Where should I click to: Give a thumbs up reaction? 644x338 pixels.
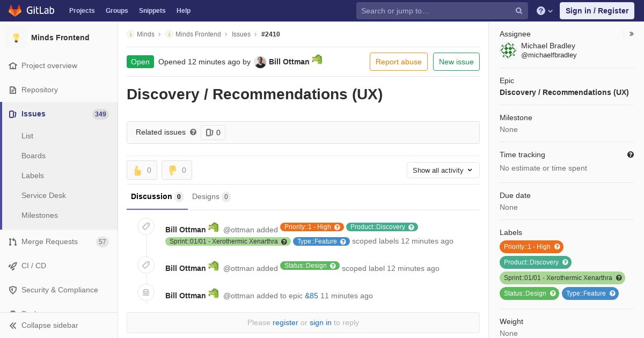pos(142,170)
